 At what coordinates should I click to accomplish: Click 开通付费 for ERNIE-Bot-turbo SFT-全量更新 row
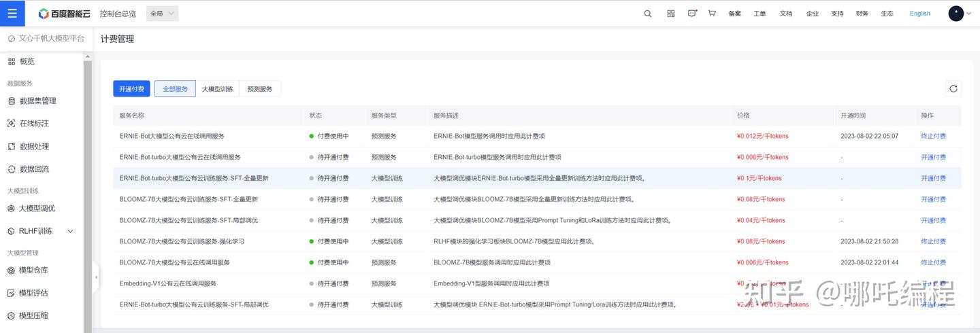(x=933, y=178)
